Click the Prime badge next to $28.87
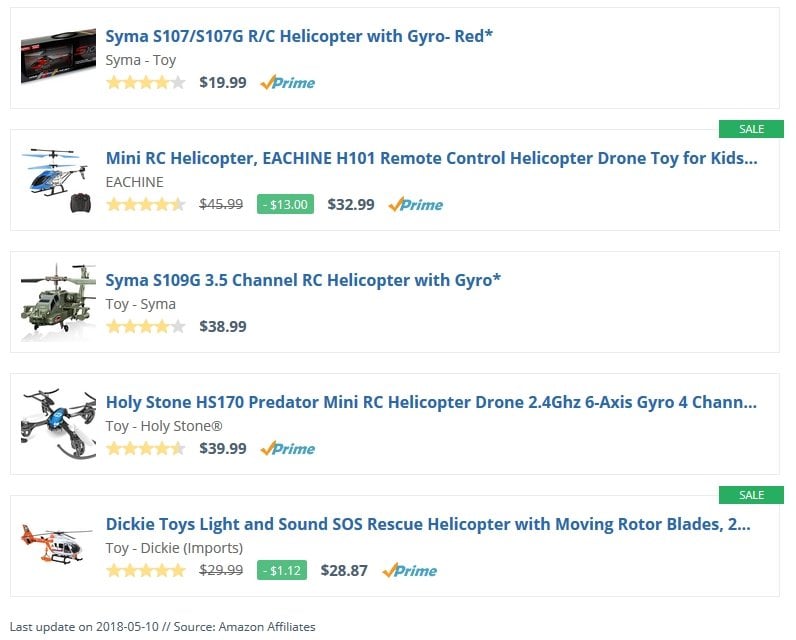 (x=410, y=570)
